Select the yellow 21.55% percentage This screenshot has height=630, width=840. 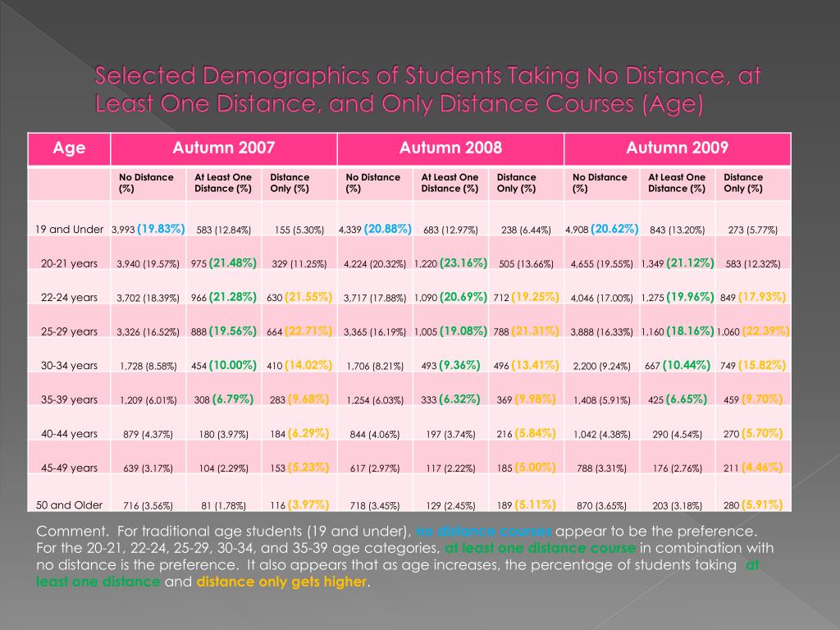(308, 297)
